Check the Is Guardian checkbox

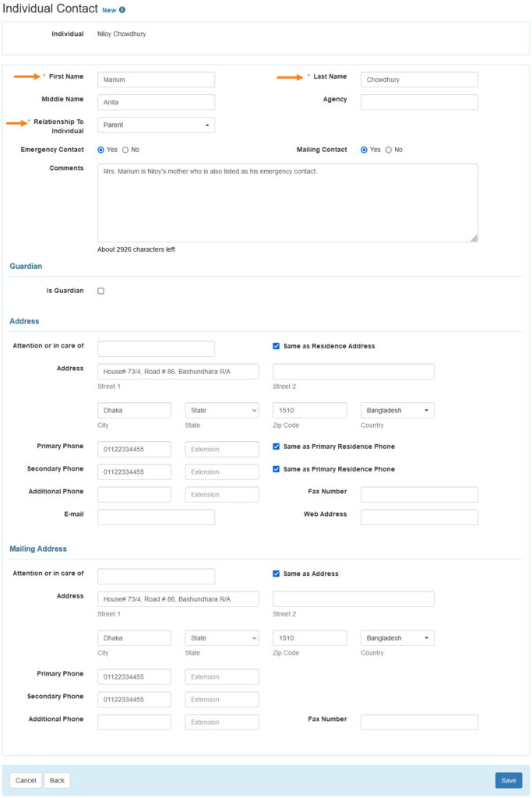pyautogui.click(x=101, y=291)
